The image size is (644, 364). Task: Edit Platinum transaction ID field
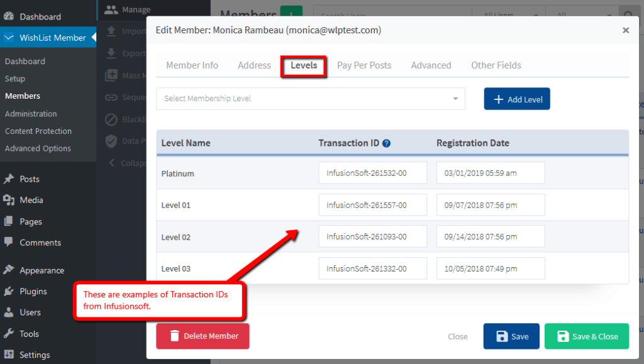click(372, 173)
